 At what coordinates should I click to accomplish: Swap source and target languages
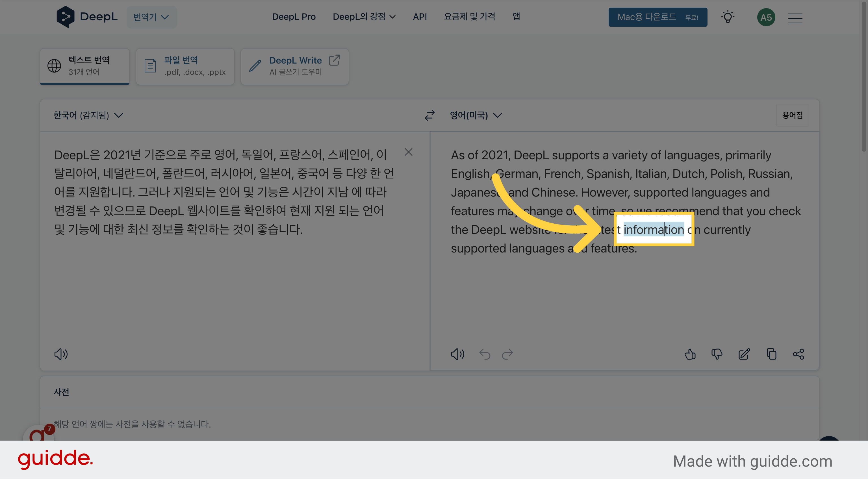(x=429, y=115)
